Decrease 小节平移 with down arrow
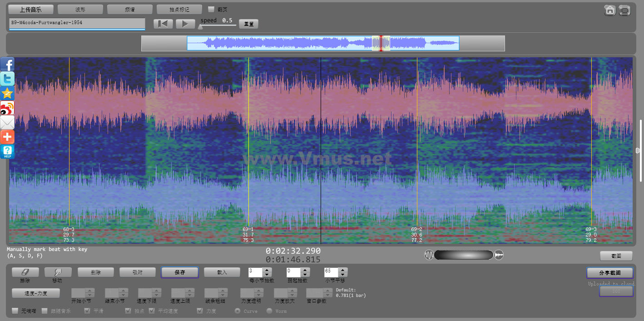Viewport: 644px width, 321px height. 343,275
